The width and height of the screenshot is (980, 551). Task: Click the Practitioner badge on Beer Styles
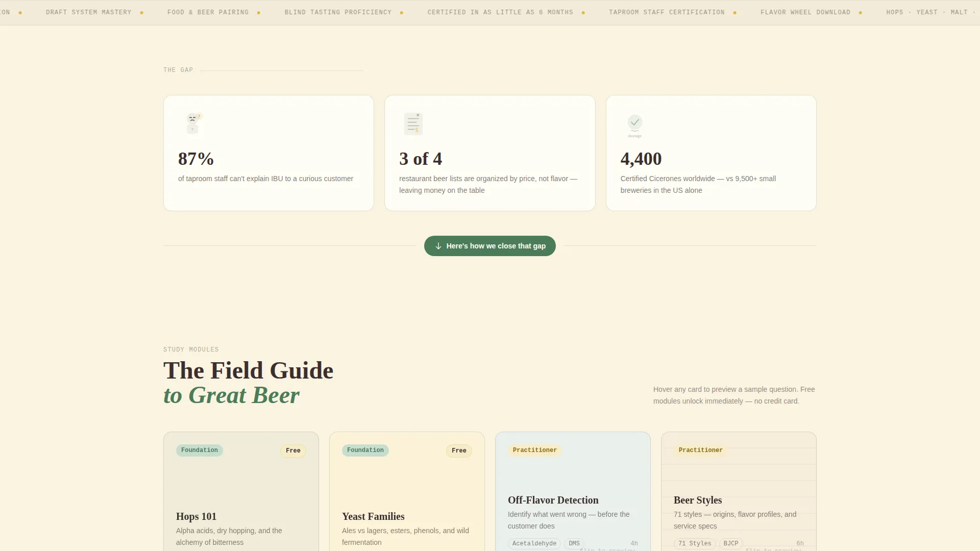click(x=700, y=450)
